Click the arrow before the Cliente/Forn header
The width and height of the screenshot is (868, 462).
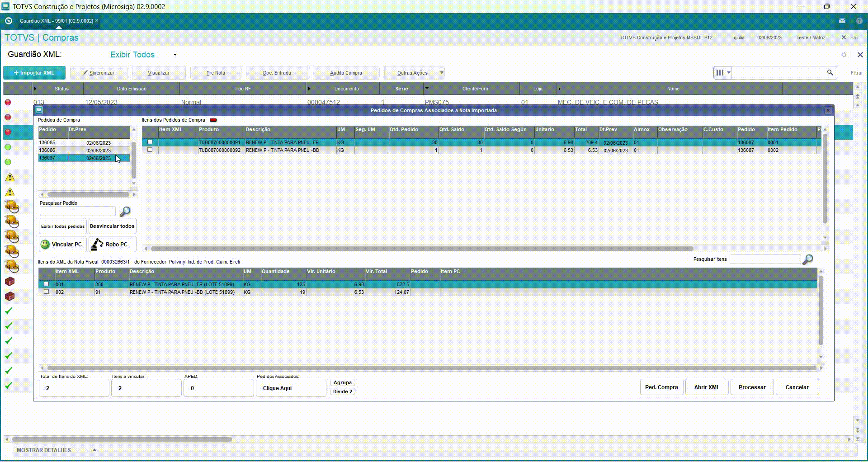pyautogui.click(x=427, y=88)
